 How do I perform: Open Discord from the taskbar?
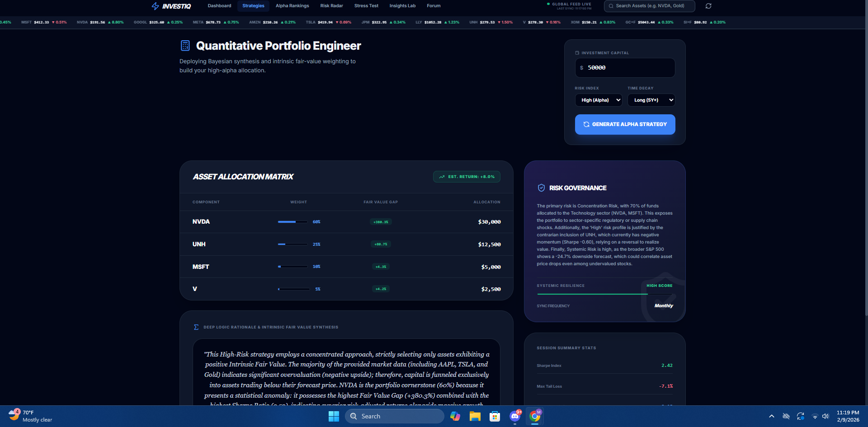click(515, 416)
